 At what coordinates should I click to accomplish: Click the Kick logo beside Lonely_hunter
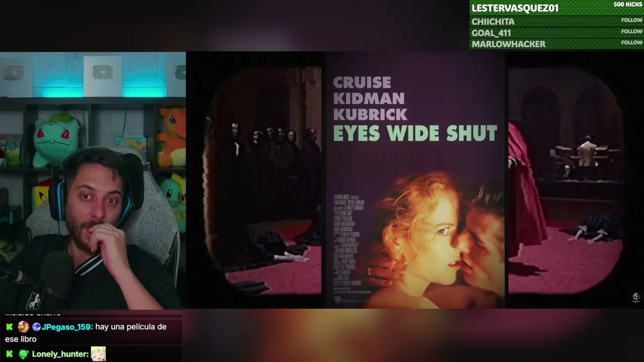[10, 354]
